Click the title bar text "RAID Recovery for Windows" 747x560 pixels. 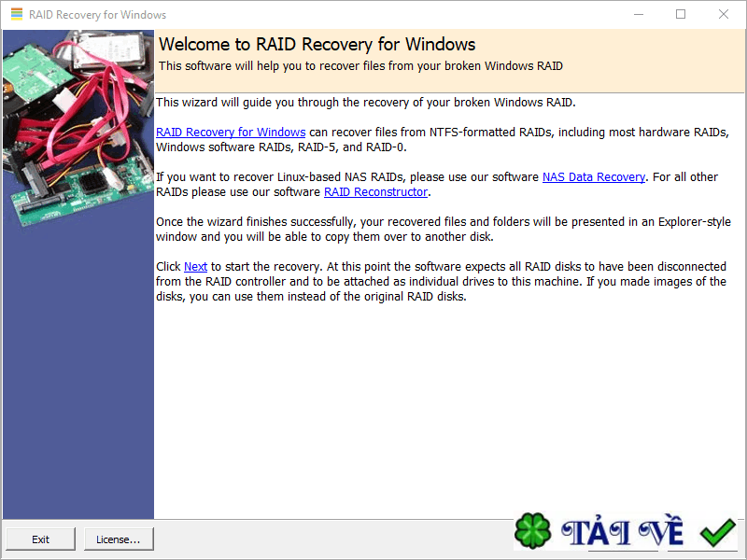[96, 14]
